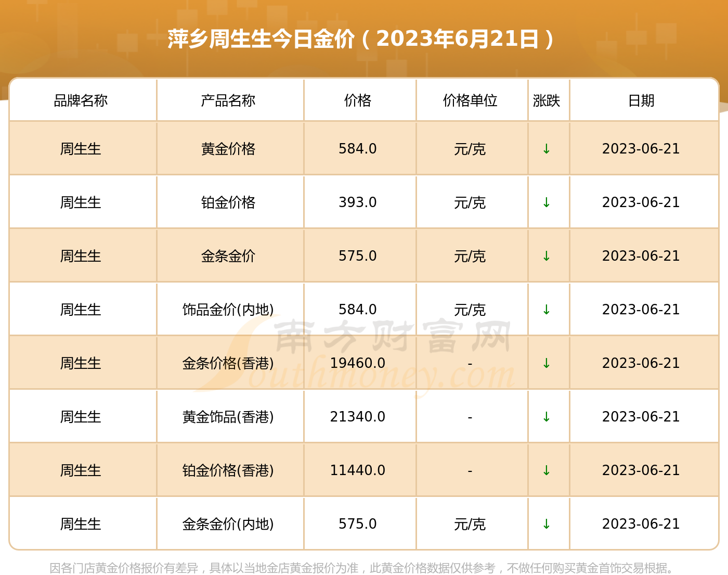This screenshot has width=728, height=575.
Task: Click the down arrow in 饰品金价(内地) row
Action: 546,310
